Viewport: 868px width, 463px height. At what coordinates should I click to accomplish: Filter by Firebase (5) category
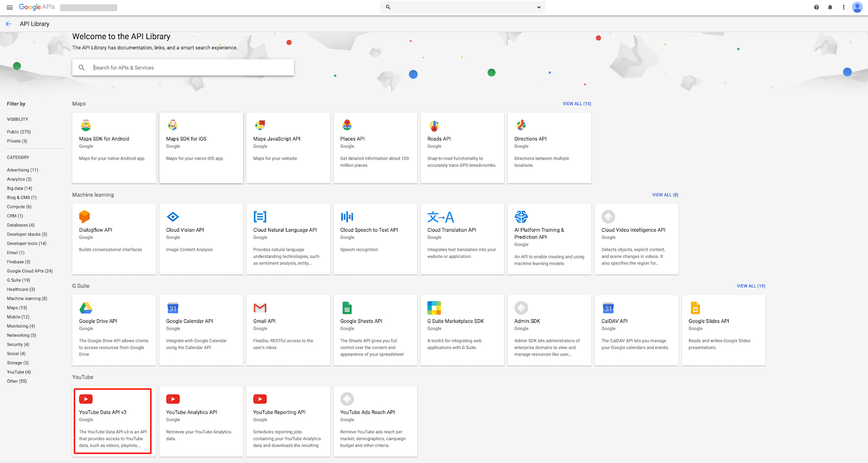pos(18,262)
